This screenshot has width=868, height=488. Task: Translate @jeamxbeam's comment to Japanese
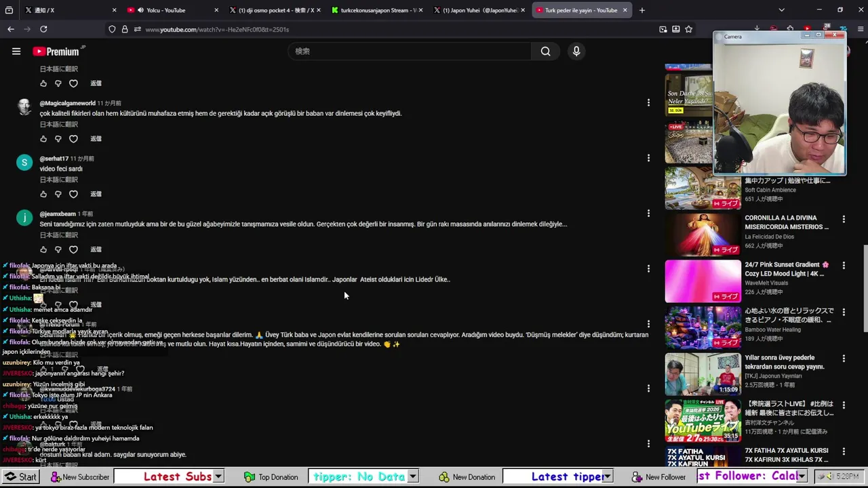(59, 235)
